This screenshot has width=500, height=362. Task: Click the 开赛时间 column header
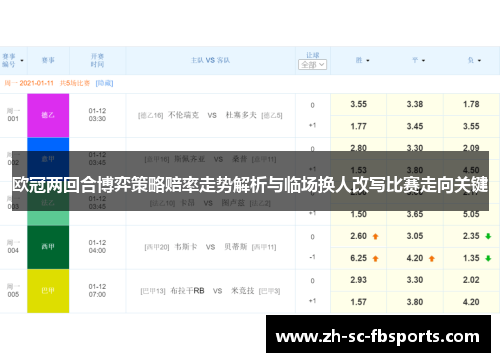tap(97, 60)
